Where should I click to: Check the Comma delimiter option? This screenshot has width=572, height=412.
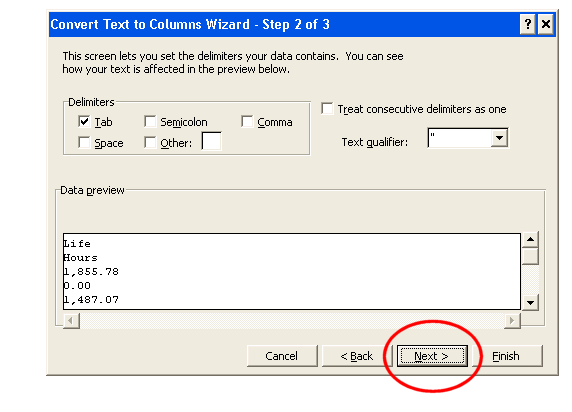coord(247,122)
